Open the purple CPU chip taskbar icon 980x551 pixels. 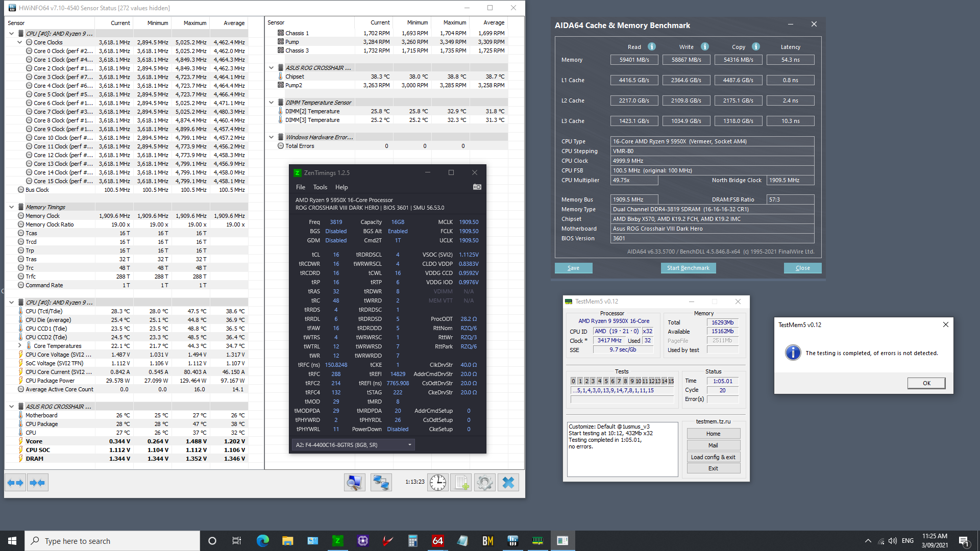pyautogui.click(x=363, y=541)
